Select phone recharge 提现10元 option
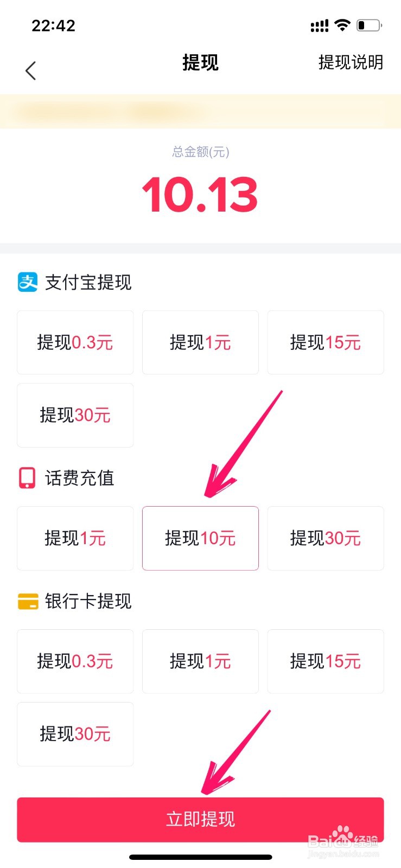The height and width of the screenshot is (868, 401). [x=200, y=538]
